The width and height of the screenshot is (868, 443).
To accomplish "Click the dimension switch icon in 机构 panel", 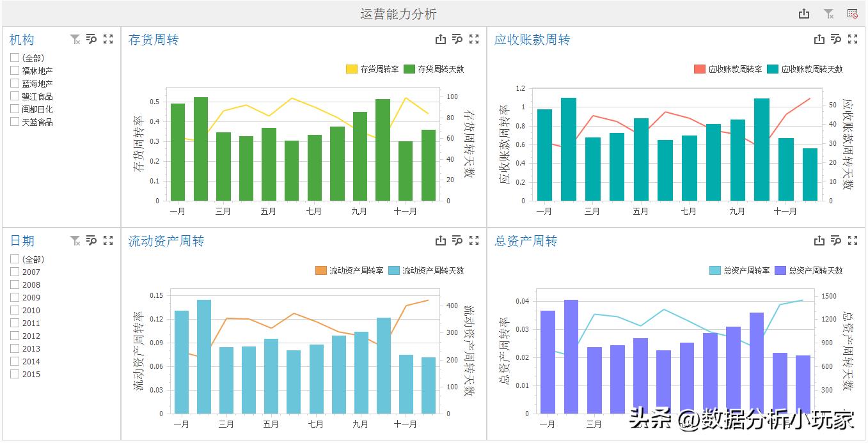I will [x=91, y=39].
